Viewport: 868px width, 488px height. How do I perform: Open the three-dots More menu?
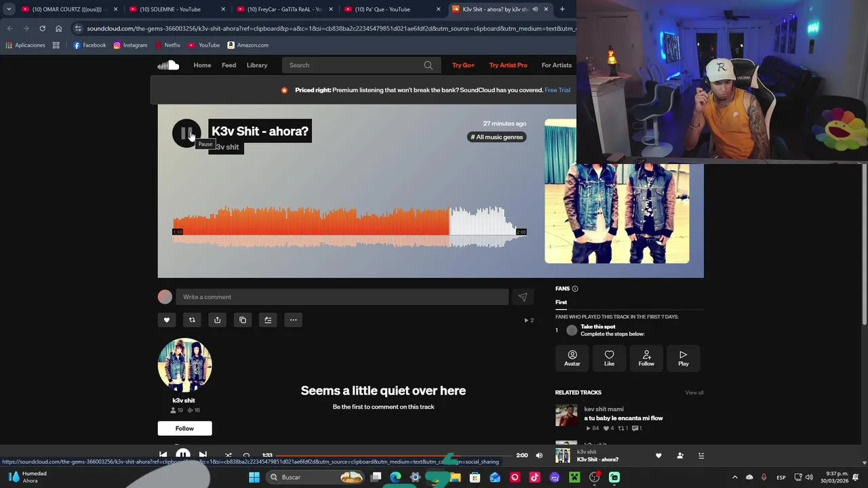[293, 320]
